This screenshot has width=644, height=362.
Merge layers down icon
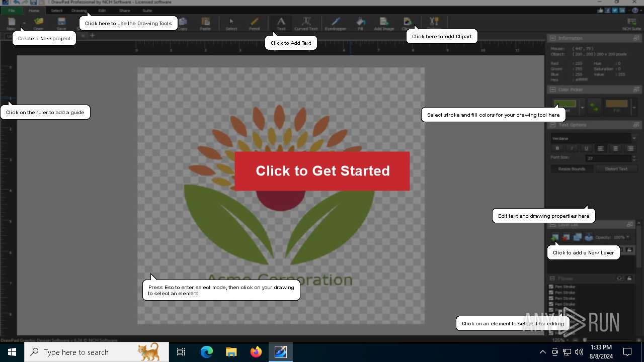tap(589, 237)
